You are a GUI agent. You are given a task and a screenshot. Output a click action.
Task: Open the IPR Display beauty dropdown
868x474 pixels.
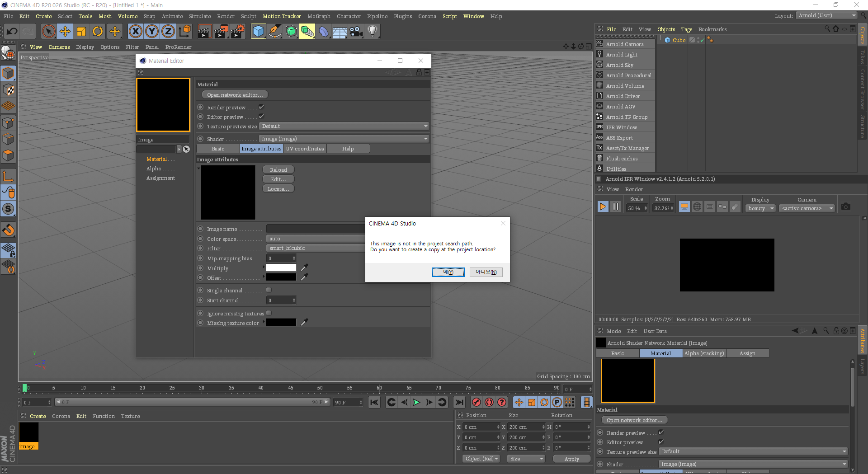[760, 208]
